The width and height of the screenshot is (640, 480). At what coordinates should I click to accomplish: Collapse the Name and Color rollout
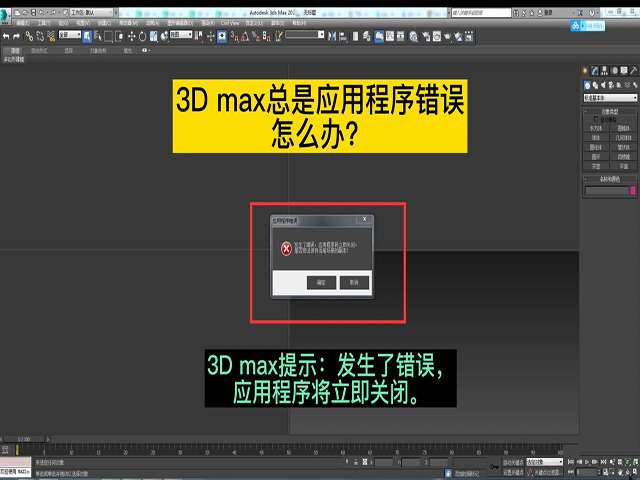click(609, 179)
